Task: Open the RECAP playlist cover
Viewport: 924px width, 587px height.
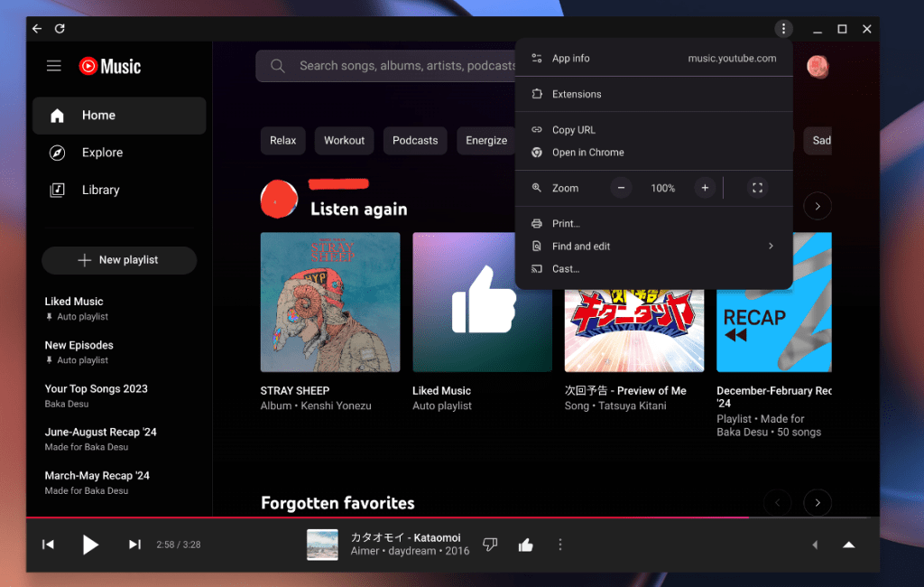Action: [x=773, y=331]
